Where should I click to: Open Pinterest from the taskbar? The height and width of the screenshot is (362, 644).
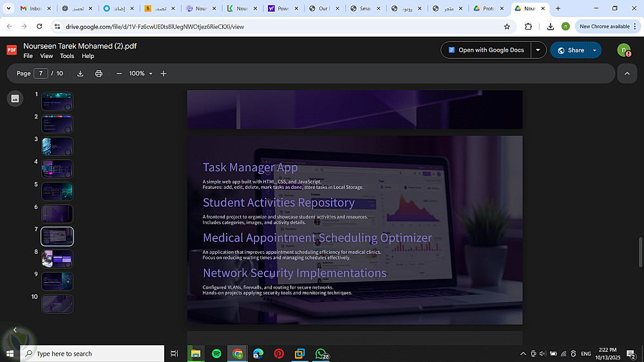(x=279, y=354)
